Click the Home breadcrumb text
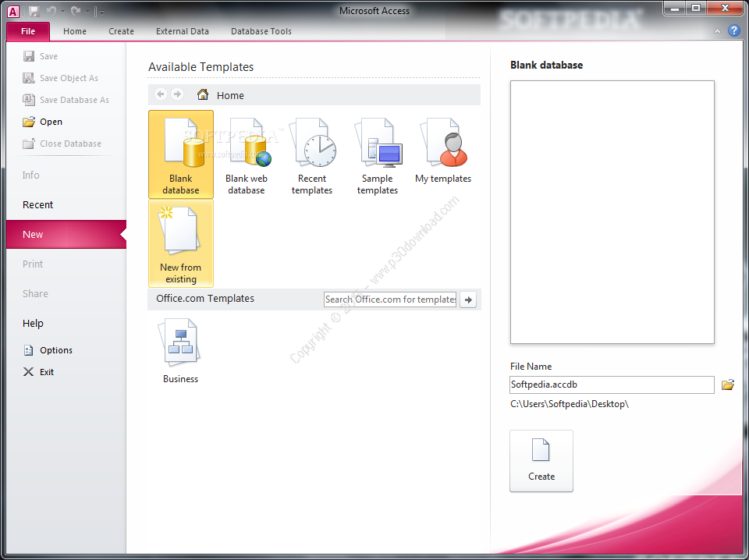Screen dimensions: 749x560 tap(230, 95)
